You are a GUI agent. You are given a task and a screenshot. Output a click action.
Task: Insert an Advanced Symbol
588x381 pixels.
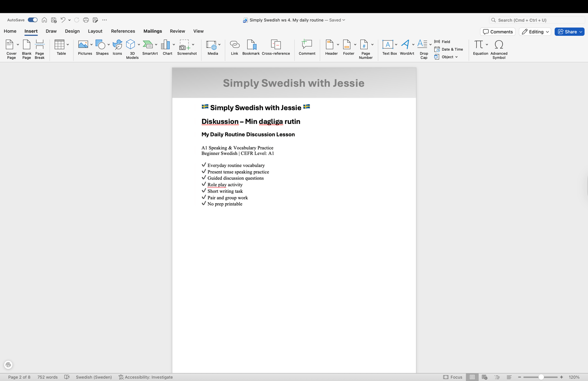(499, 49)
